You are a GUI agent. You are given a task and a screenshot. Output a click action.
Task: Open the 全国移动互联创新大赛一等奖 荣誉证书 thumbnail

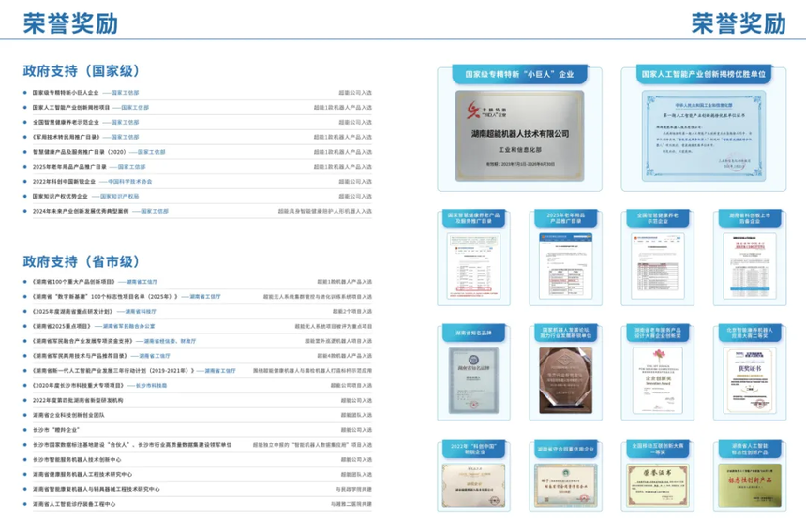pos(657,486)
